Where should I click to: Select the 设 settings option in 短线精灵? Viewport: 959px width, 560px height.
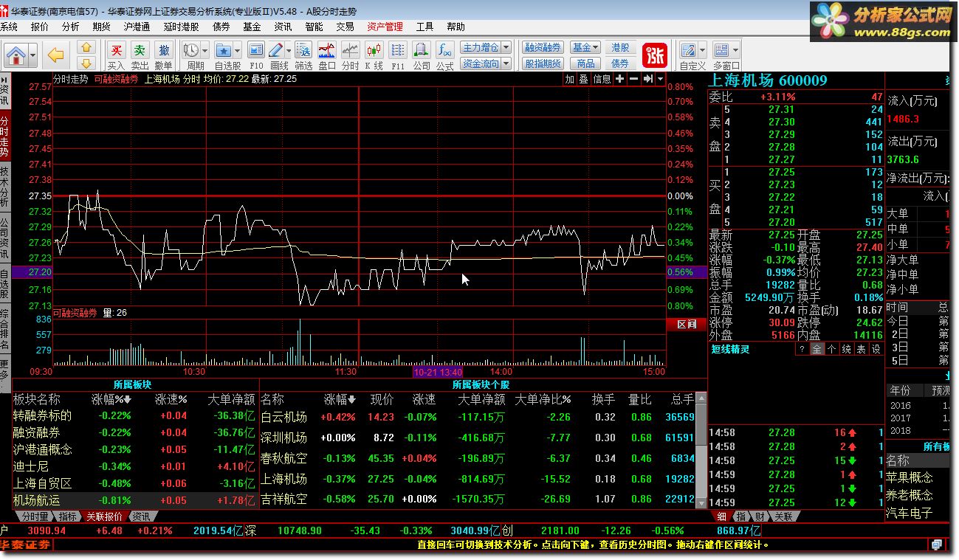(x=876, y=350)
